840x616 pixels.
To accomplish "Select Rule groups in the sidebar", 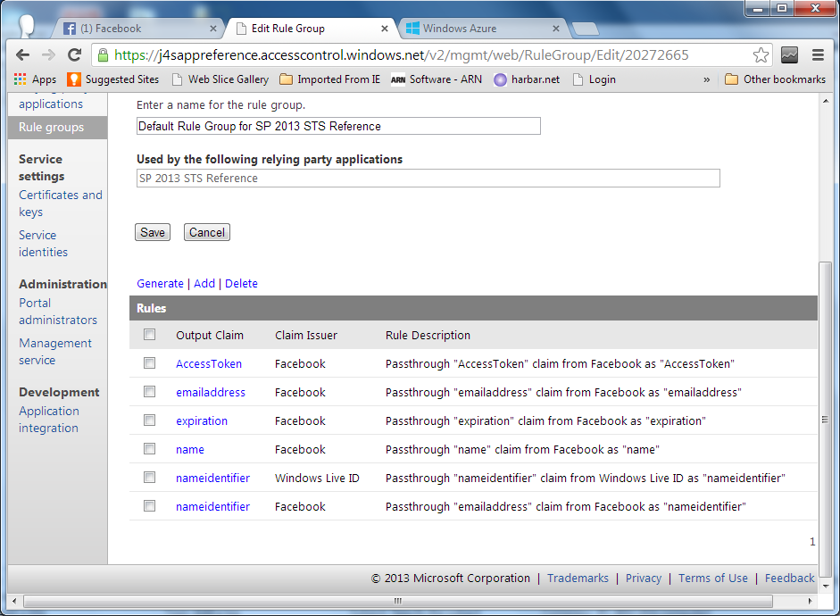I will (57, 128).
